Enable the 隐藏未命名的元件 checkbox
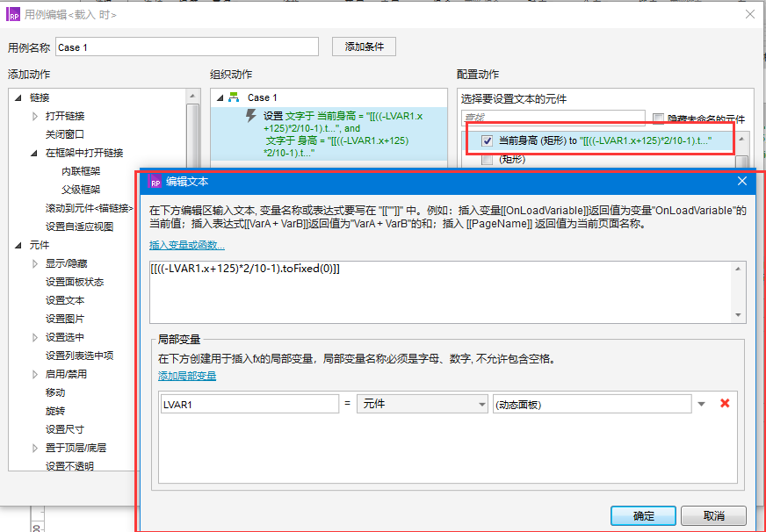This screenshot has width=766, height=532. pyautogui.click(x=659, y=120)
